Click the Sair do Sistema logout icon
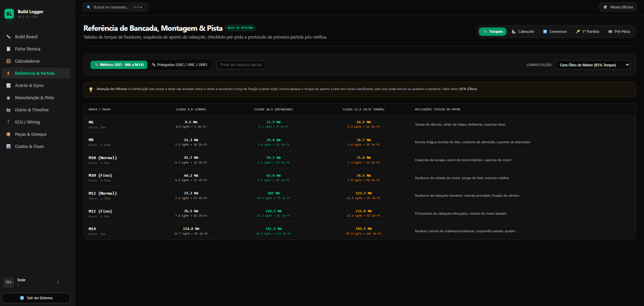Viewport: 644px width, 306px height. [x=22, y=298]
